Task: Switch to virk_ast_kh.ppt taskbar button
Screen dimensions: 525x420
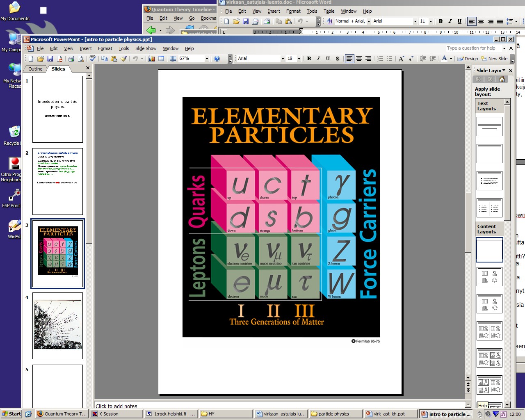Action: coord(390,414)
